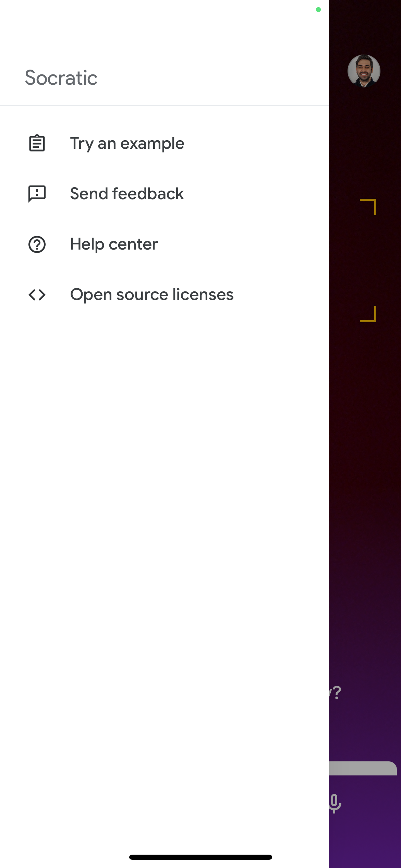Tap the green camera indicator dot

point(318,10)
